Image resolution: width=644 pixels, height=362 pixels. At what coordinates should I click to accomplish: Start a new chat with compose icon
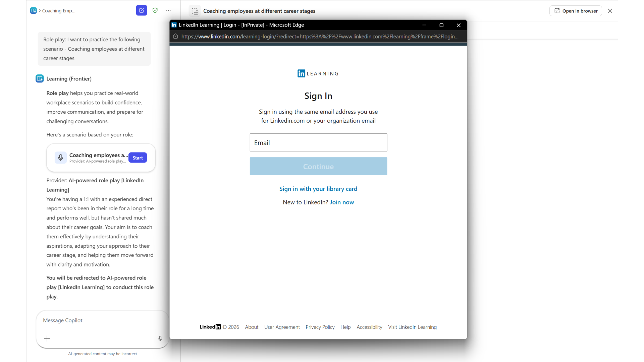coord(142,10)
